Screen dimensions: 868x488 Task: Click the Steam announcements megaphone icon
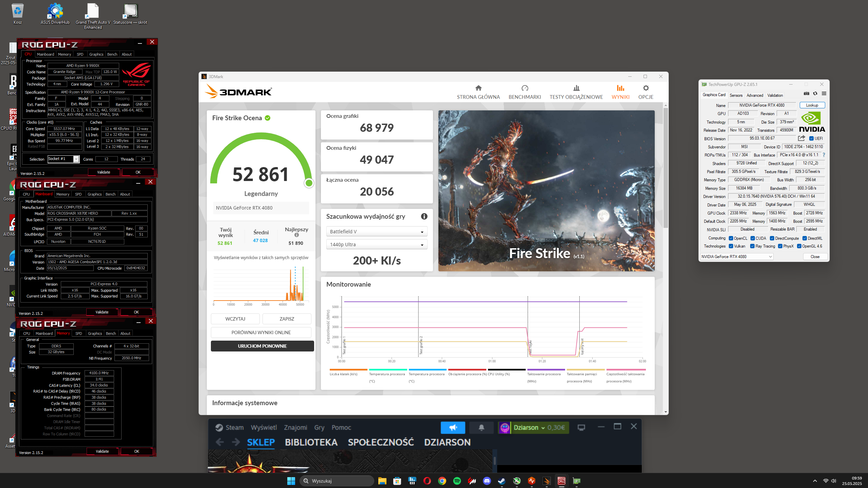(x=453, y=428)
